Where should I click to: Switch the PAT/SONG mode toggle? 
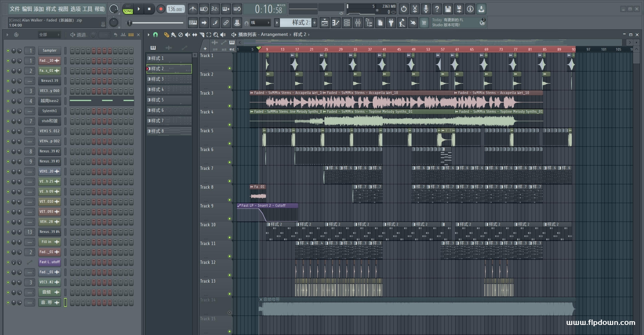[128, 9]
